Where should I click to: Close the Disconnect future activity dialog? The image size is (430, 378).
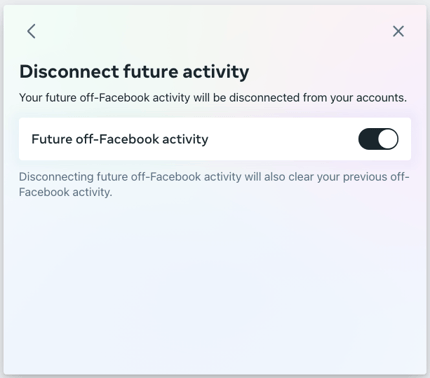point(398,31)
